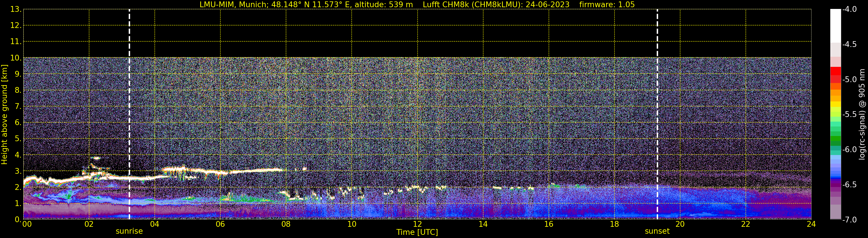This screenshot has width=868, height=238.
Task: Click the x-axis tick label '06'
Action: click(220, 224)
